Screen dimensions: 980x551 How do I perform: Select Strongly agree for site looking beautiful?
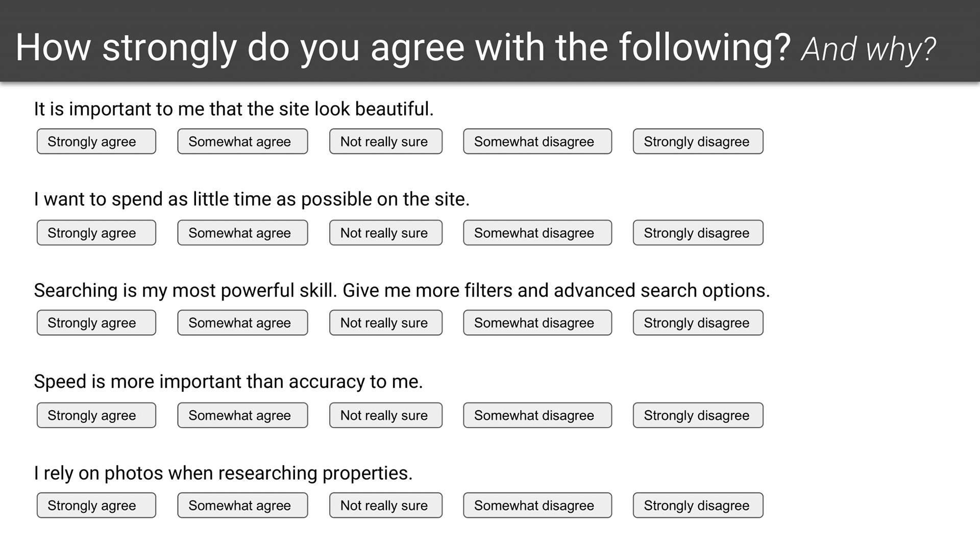(96, 141)
